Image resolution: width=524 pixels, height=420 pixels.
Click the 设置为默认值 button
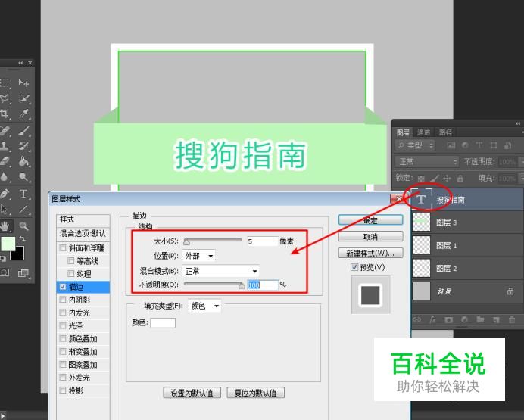click(192, 393)
